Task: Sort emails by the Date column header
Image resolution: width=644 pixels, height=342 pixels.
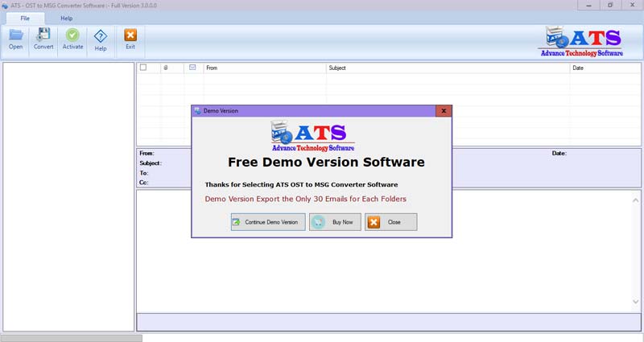Action: [x=605, y=68]
